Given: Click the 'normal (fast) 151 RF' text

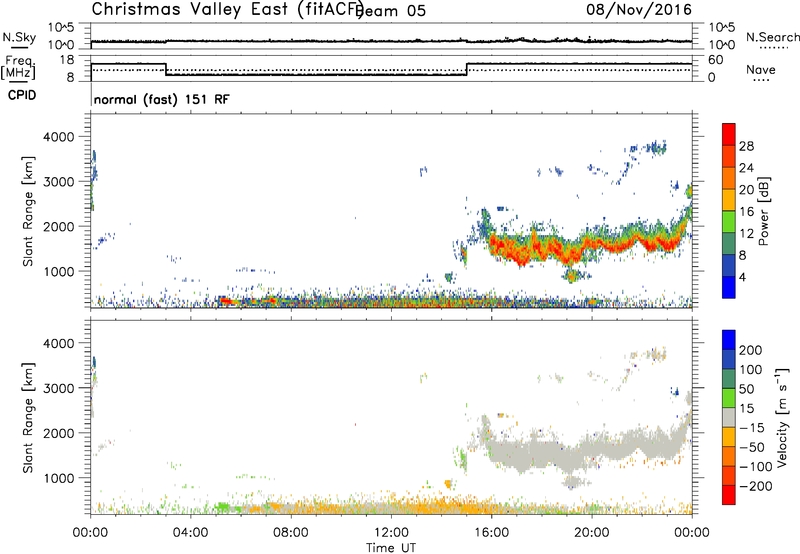Looking at the screenshot, I should pyautogui.click(x=162, y=99).
